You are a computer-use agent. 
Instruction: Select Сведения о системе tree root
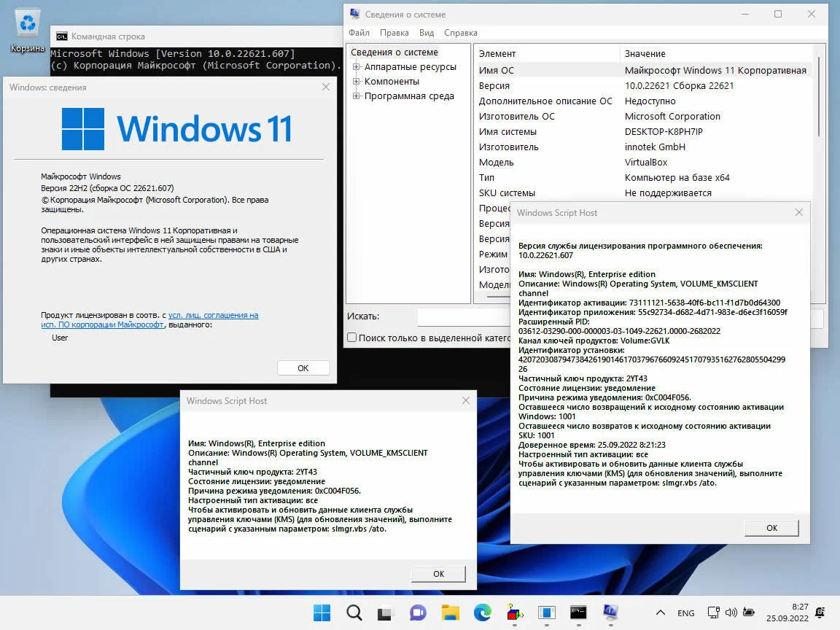[x=394, y=52]
